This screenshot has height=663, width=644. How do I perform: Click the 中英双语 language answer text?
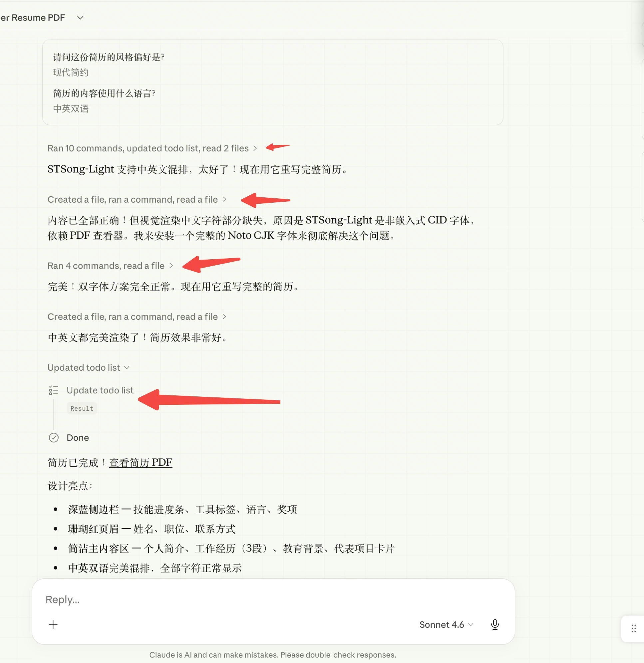(x=70, y=109)
